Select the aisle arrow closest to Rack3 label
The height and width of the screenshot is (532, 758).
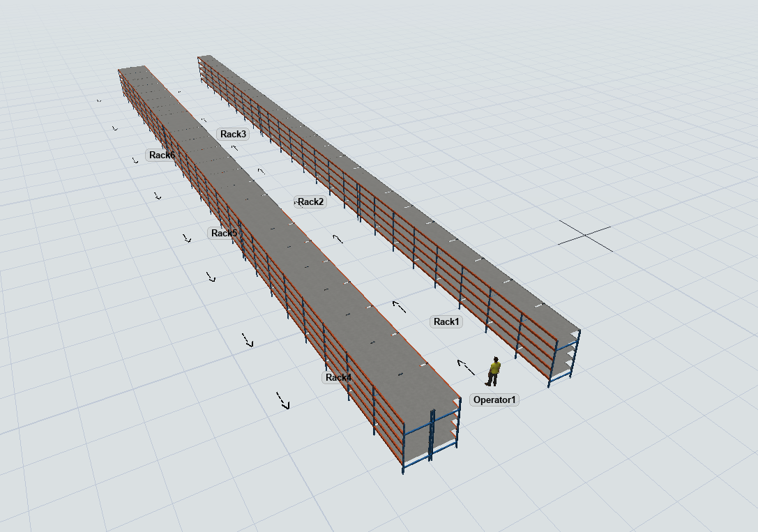click(x=235, y=147)
